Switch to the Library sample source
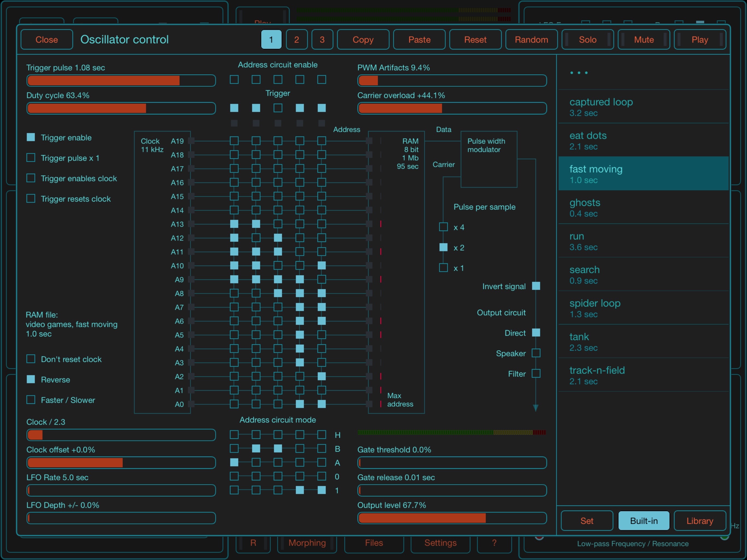The width and height of the screenshot is (747, 560). (x=700, y=520)
